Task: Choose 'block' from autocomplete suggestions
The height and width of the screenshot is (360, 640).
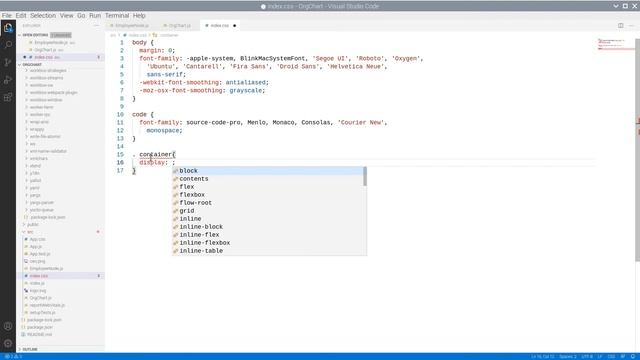Action: 268,171
